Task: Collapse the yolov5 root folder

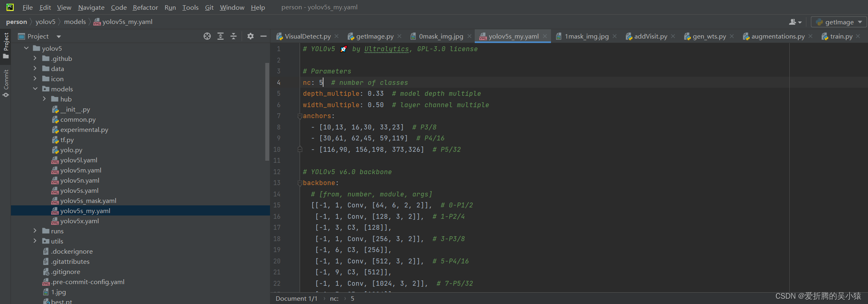Action: tap(26, 48)
